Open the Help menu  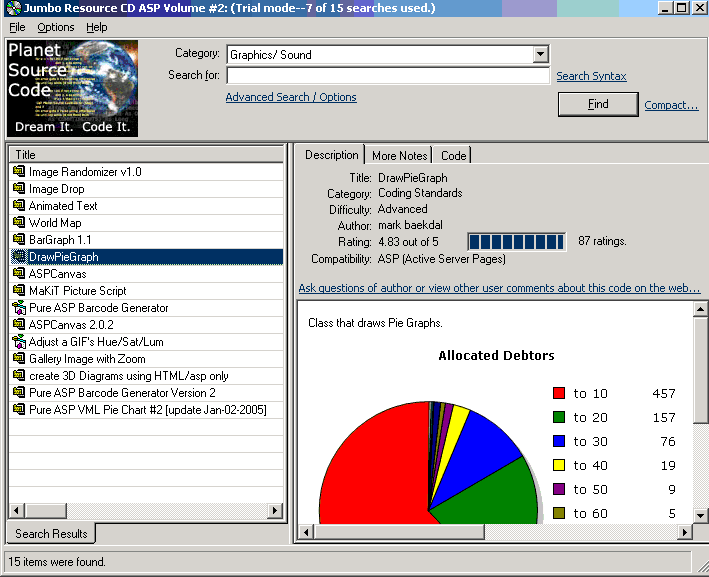pyautogui.click(x=97, y=27)
